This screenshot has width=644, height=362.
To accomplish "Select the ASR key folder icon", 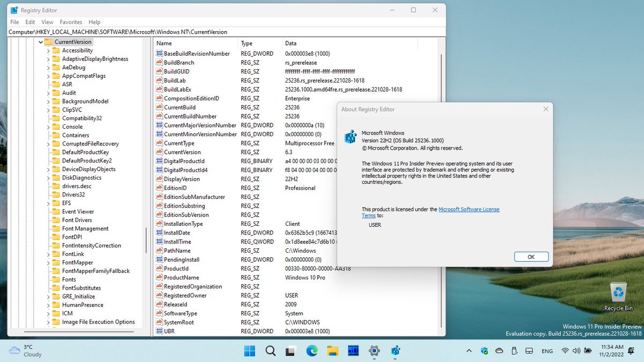I will pos(56,84).
